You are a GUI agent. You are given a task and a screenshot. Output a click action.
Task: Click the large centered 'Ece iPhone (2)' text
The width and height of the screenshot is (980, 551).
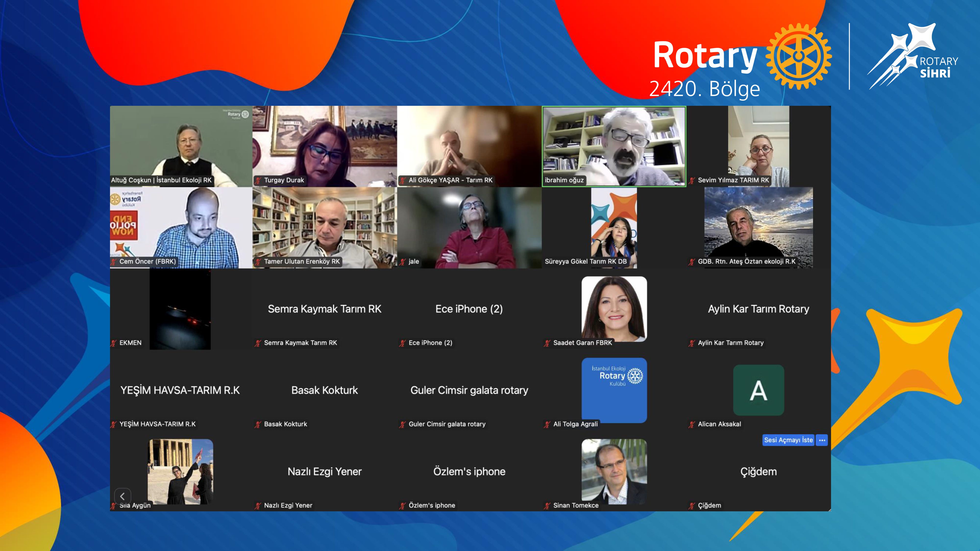(469, 309)
